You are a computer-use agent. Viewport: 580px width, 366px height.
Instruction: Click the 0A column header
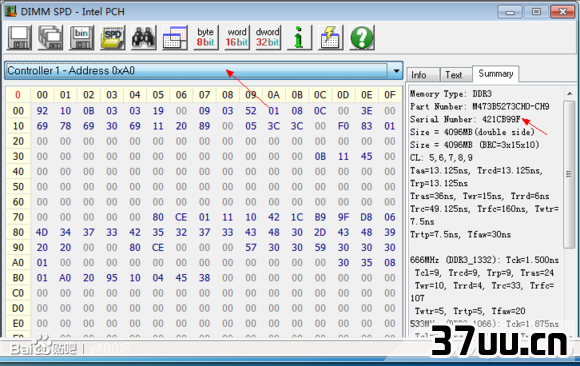[x=274, y=95]
